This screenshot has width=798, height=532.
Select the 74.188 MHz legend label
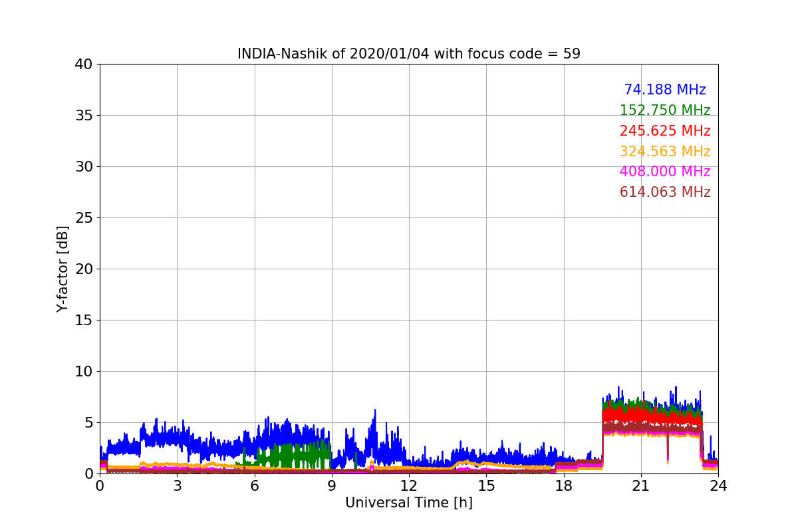coord(665,90)
